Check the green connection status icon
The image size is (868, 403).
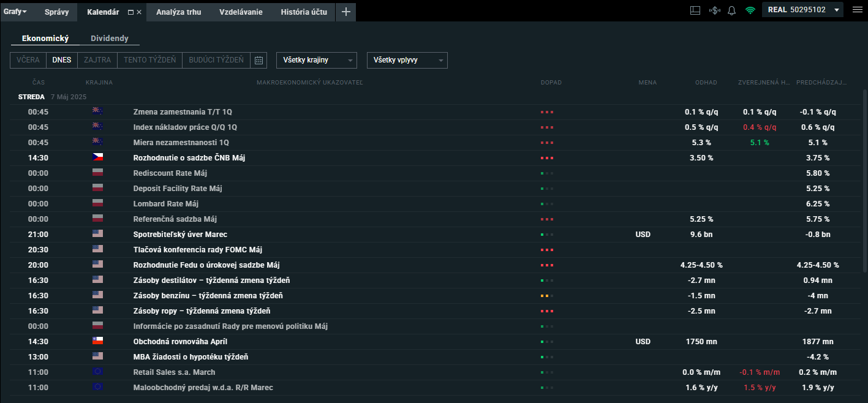coord(750,10)
